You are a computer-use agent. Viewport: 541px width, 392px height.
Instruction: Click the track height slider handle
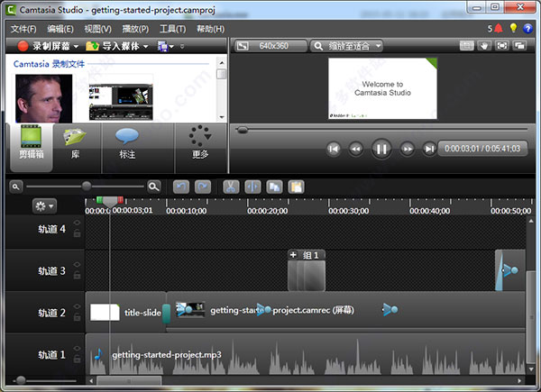click(x=21, y=380)
